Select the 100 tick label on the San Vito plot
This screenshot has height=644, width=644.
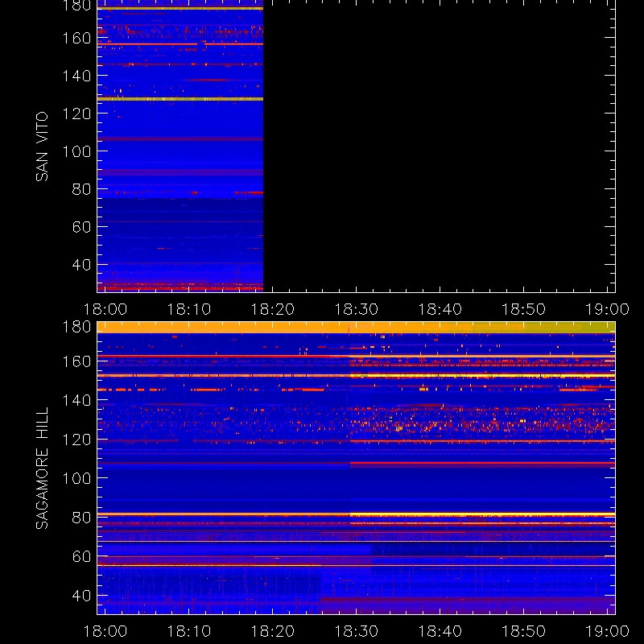76,151
